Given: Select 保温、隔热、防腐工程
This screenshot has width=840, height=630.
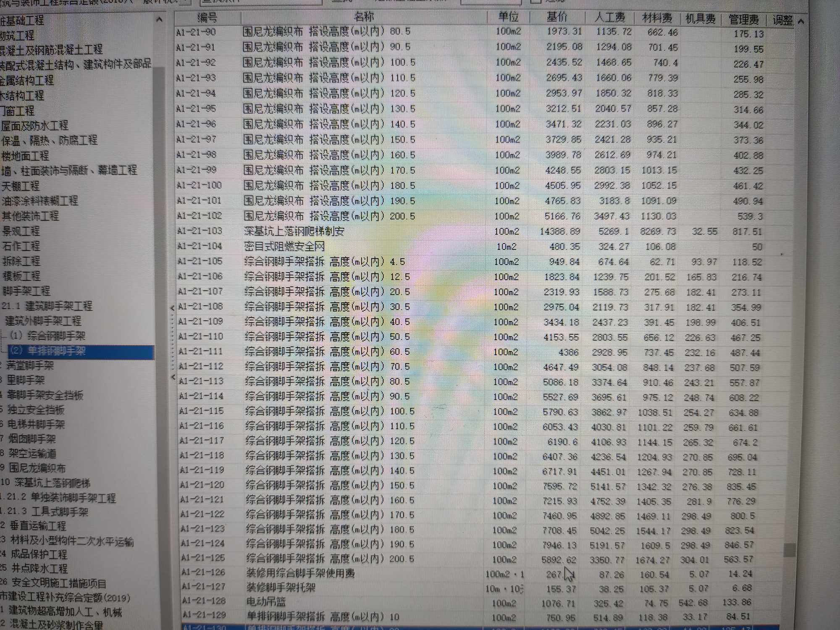Looking at the screenshot, I should [x=50, y=140].
